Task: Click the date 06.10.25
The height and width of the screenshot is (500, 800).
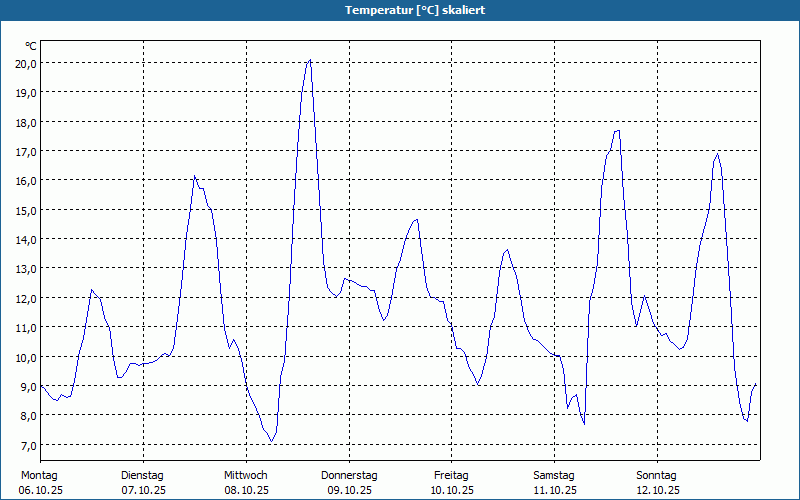Action: coord(40,490)
